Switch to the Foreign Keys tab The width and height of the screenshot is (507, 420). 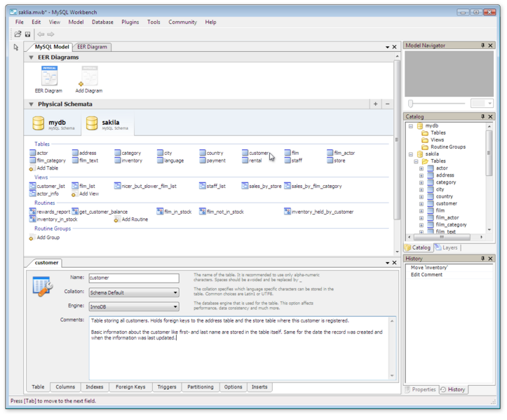130,387
